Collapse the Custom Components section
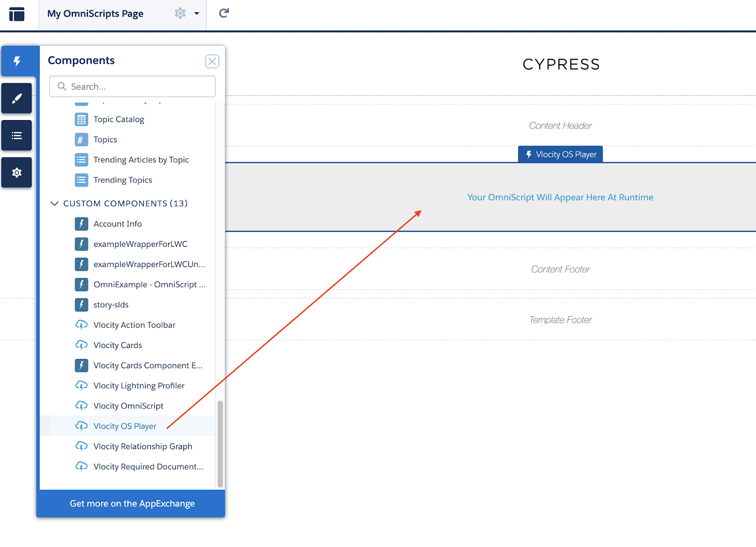Screen dimensions: 756x547 click(x=54, y=203)
